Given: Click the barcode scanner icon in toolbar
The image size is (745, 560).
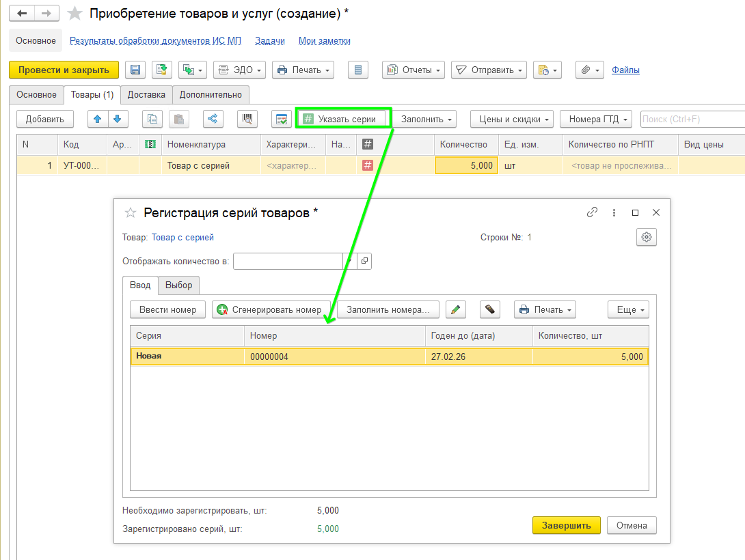Looking at the screenshot, I should point(247,119).
